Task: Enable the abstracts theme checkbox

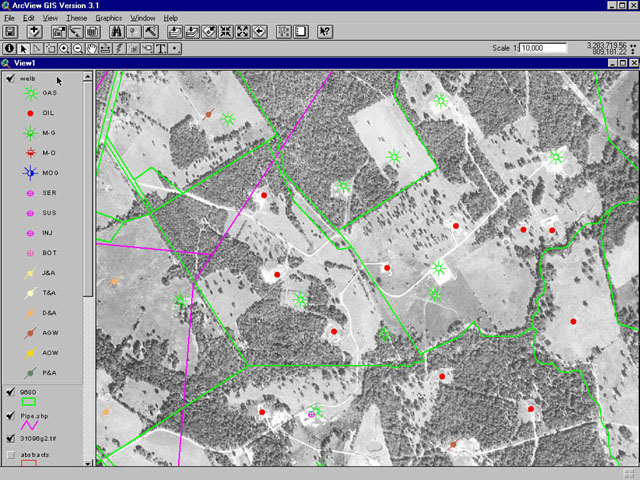Action: [x=9, y=453]
